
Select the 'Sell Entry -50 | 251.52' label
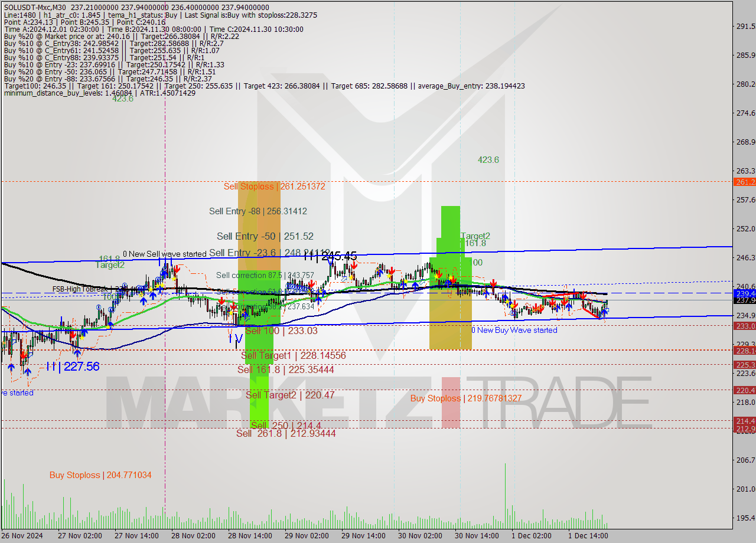pos(265,236)
